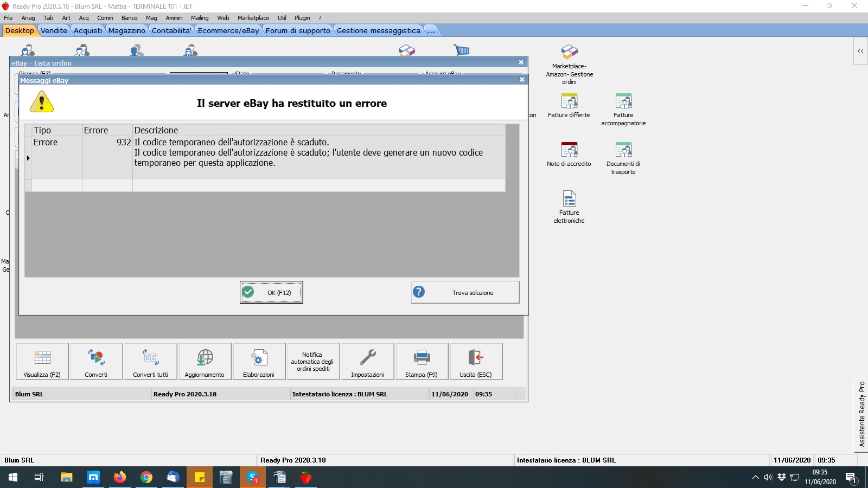
Task: Switch to Magazzino tab
Action: tap(126, 30)
